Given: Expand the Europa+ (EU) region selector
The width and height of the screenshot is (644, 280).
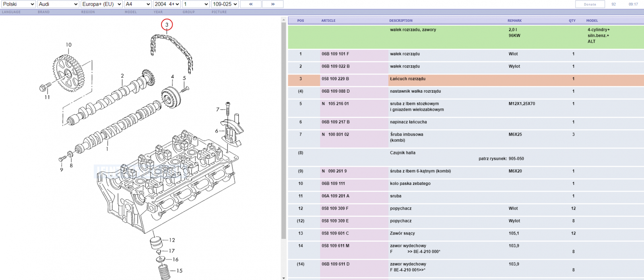Looking at the screenshot, I should pyautogui.click(x=101, y=4).
